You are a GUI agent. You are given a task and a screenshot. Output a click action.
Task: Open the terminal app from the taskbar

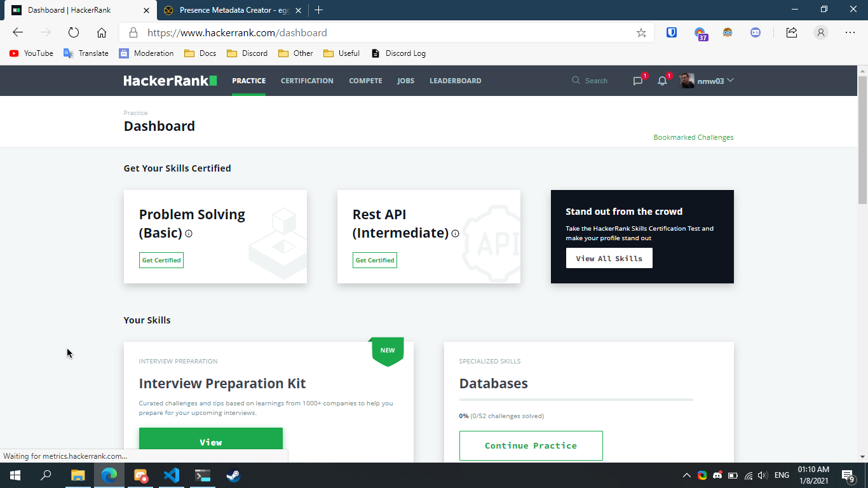click(203, 475)
